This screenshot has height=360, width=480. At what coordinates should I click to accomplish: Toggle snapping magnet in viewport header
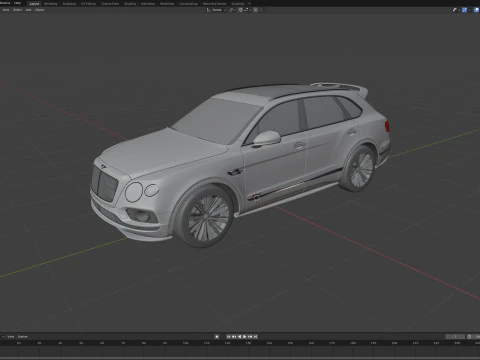[240, 10]
